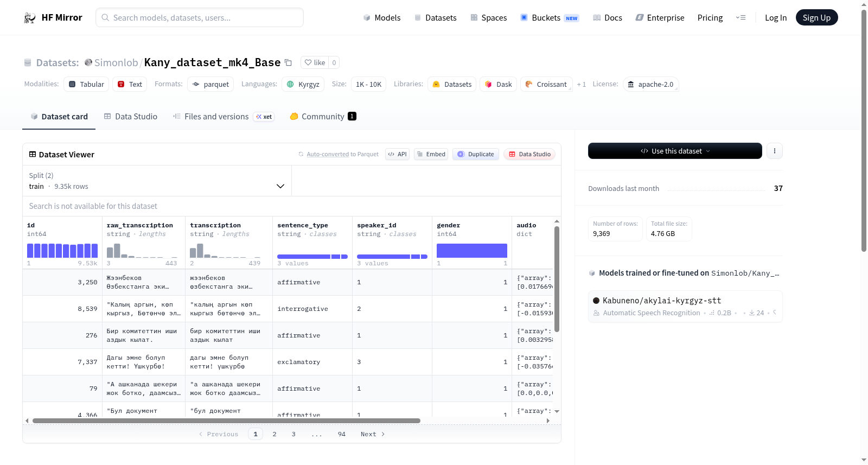The width and height of the screenshot is (868, 465).
Task: Click the Log In link
Action: tap(776, 18)
